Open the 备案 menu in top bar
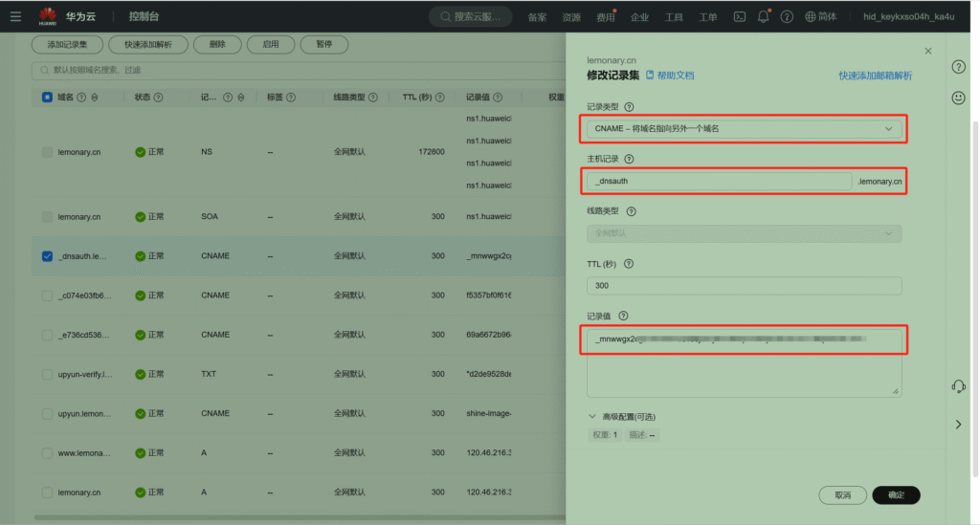This screenshot has height=525, width=980. [x=538, y=17]
